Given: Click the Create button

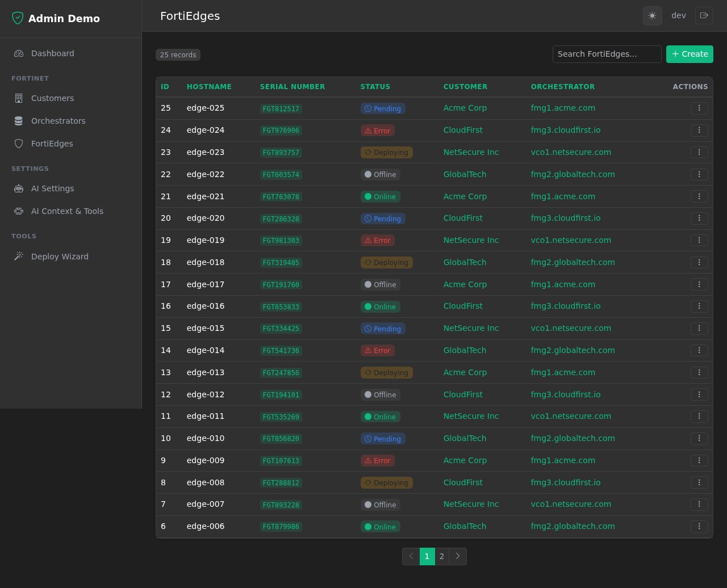Looking at the screenshot, I should [690, 54].
